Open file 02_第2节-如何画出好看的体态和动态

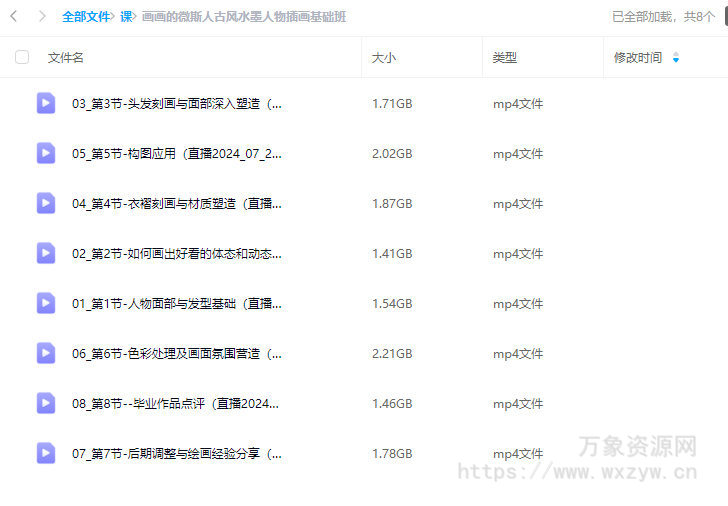click(177, 254)
